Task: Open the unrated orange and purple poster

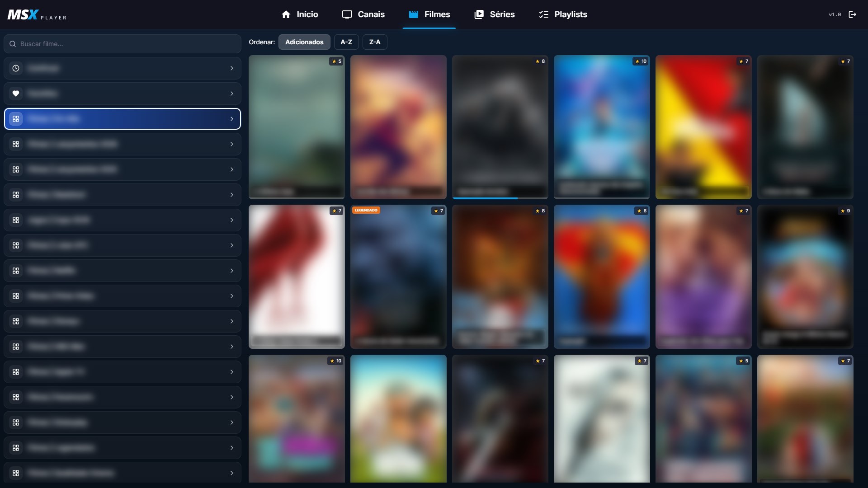Action: click(x=398, y=127)
